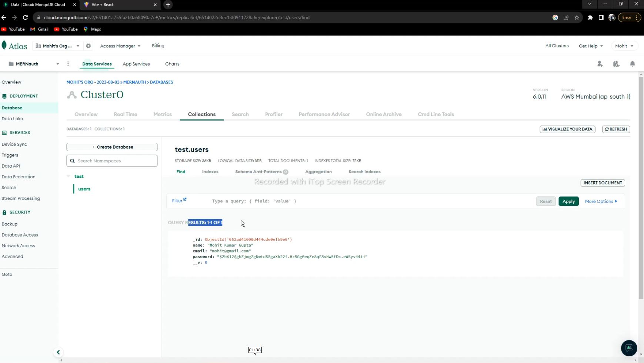Collapse the test database in the namespace tree
644x363 pixels.
point(69,176)
